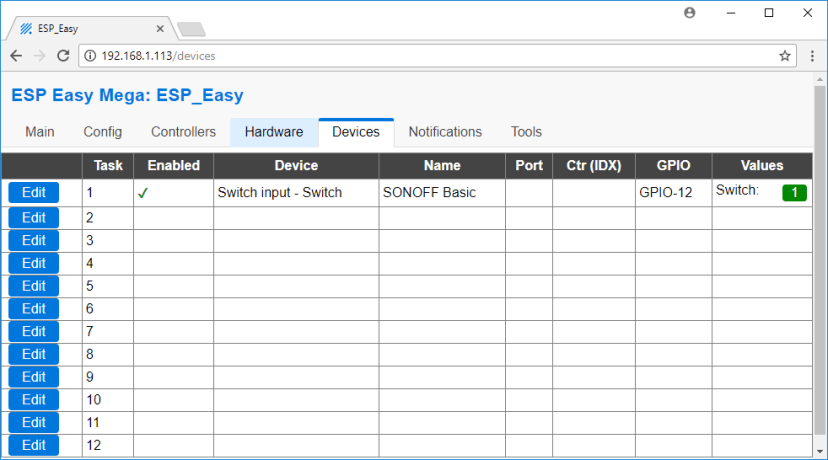This screenshot has width=828, height=460.
Task: Bookmark page with the star icon
Action: pos(785,56)
